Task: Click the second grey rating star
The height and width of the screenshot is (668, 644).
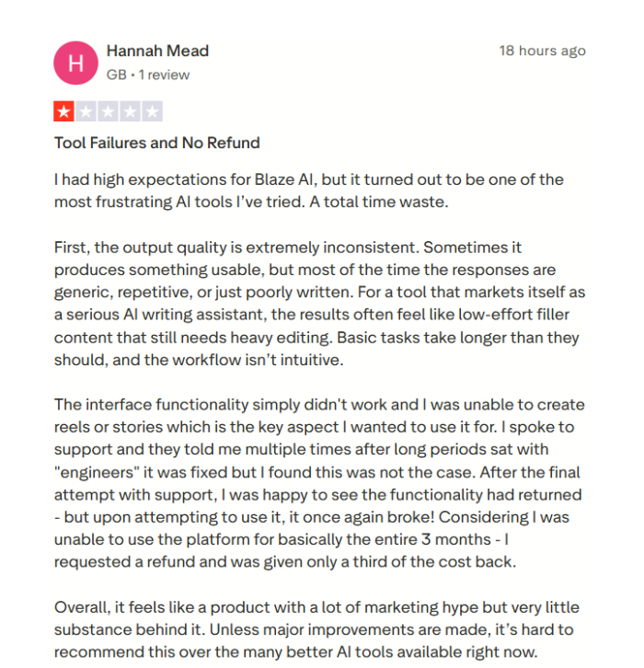Action: pos(86,112)
